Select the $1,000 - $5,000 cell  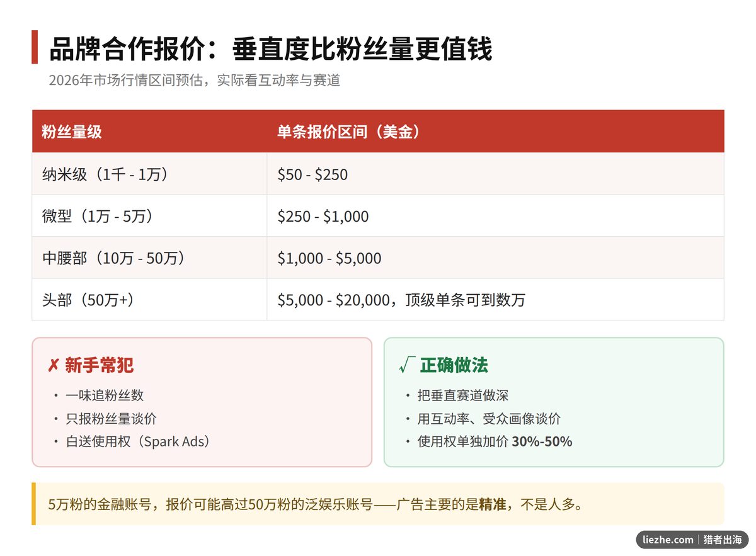click(x=496, y=258)
